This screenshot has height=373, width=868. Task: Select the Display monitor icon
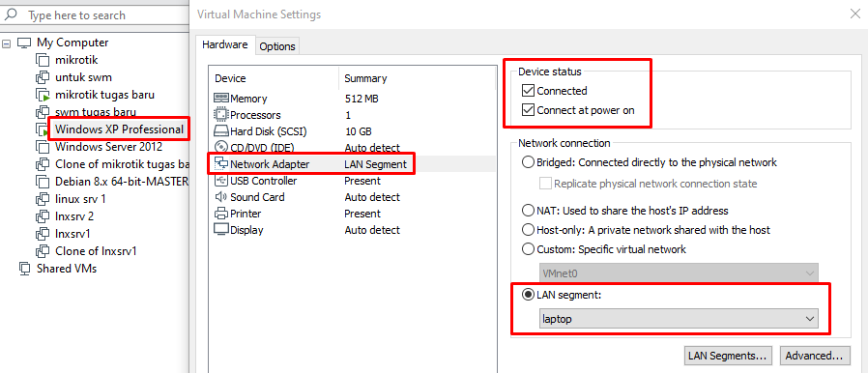(221, 230)
